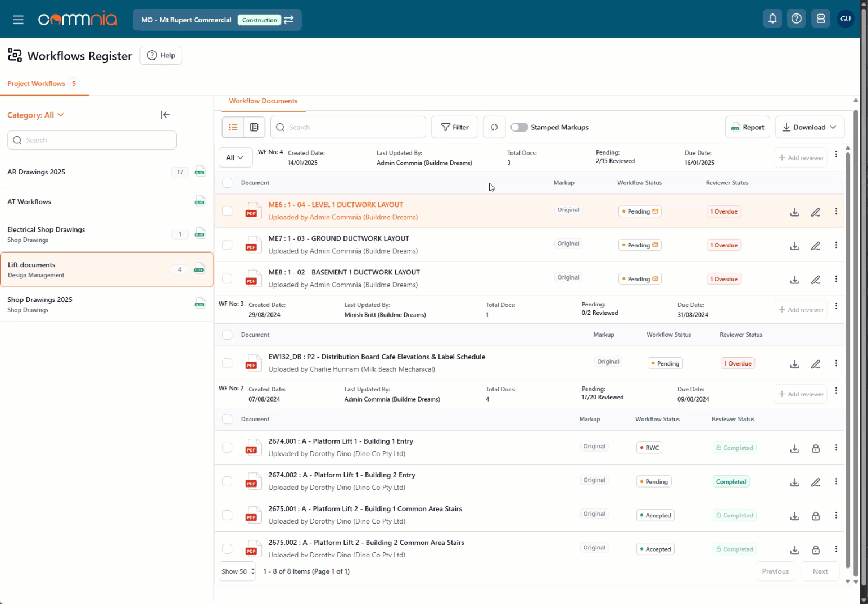This screenshot has height=604, width=868.
Task: Open the All workflow filter dropdown
Action: (235, 157)
